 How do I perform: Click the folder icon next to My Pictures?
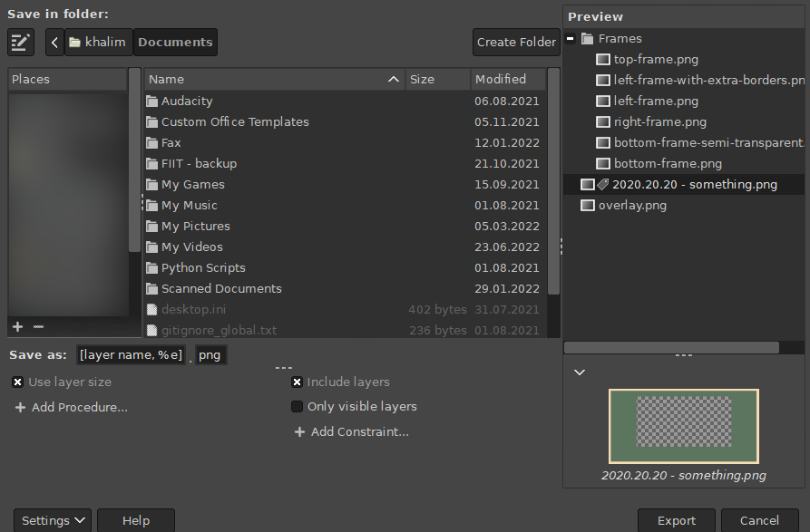tap(151, 226)
